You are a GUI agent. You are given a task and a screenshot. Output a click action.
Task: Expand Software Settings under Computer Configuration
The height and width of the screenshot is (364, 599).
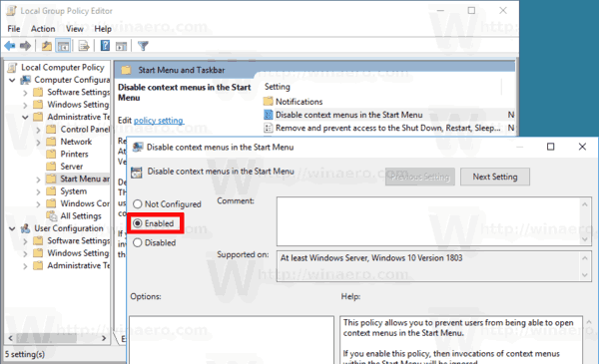click(25, 93)
